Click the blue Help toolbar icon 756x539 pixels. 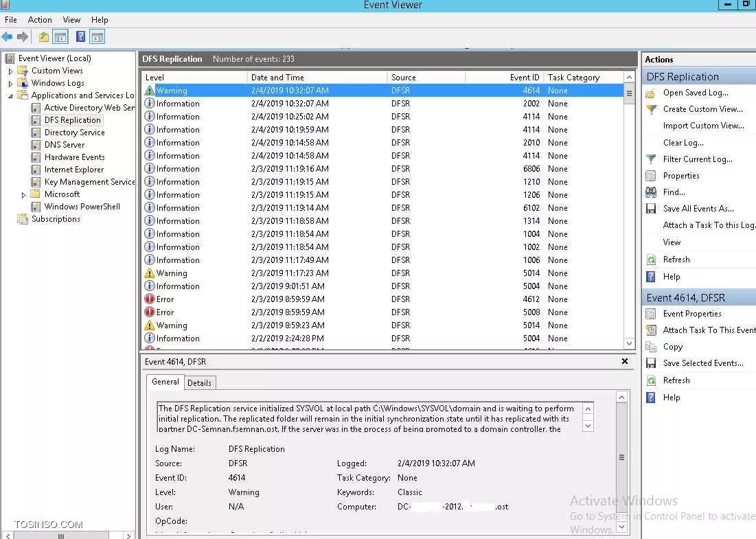click(x=80, y=36)
